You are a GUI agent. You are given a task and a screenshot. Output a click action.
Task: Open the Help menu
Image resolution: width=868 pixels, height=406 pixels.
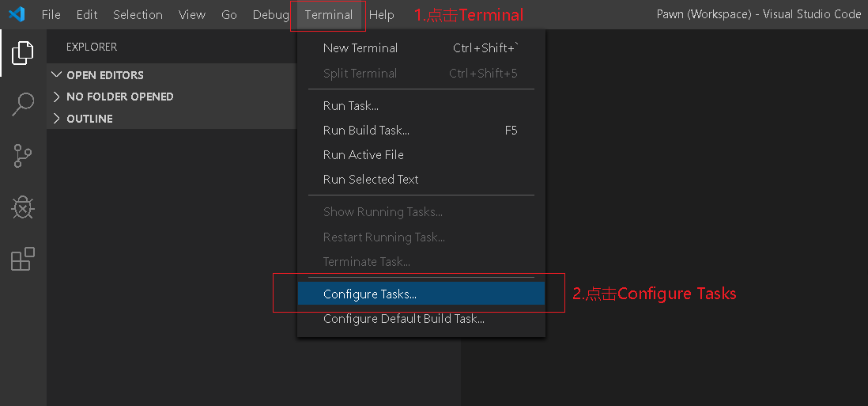[x=381, y=15]
